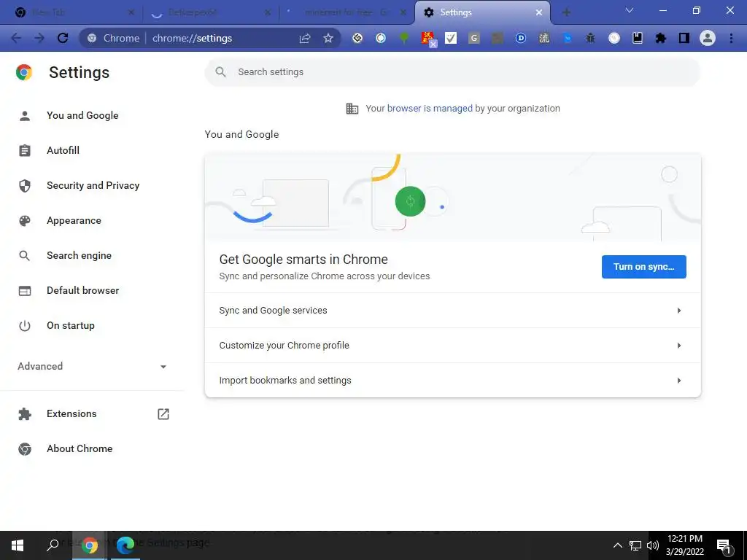
Task: Open Default browser settings
Action: coord(83,290)
